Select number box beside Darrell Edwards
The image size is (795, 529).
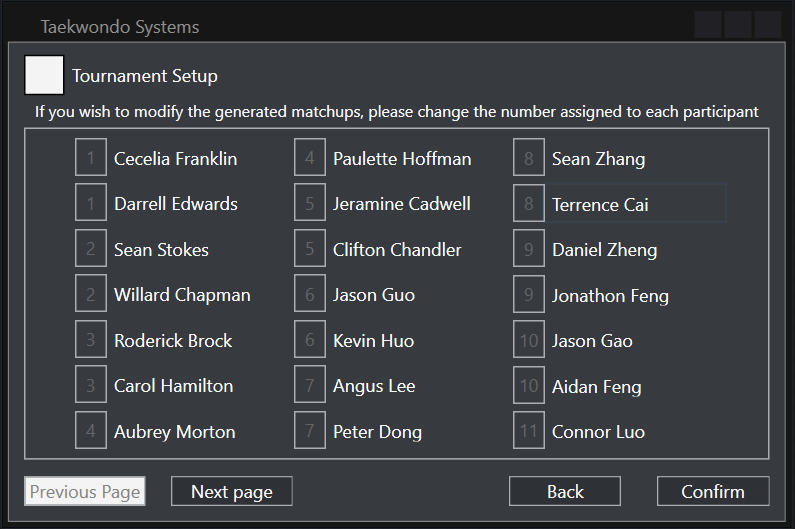[x=91, y=204]
